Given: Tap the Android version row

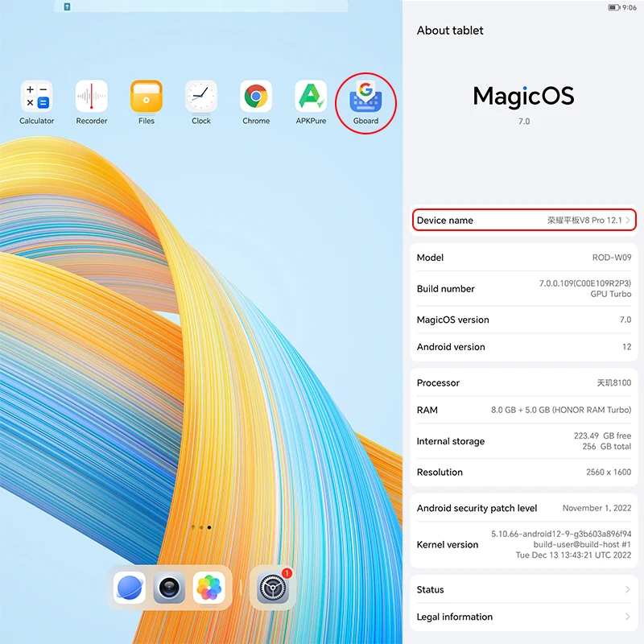Looking at the screenshot, I should pos(524,347).
